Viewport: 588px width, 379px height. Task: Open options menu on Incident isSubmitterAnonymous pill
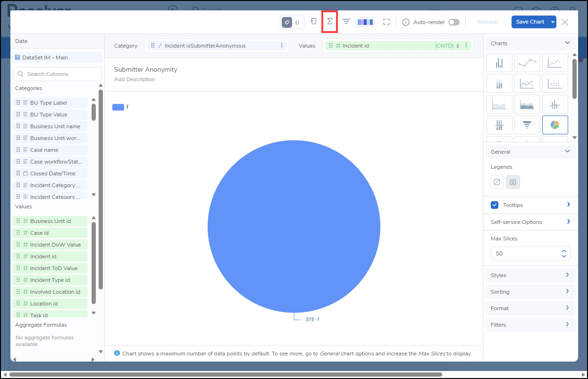(282, 46)
